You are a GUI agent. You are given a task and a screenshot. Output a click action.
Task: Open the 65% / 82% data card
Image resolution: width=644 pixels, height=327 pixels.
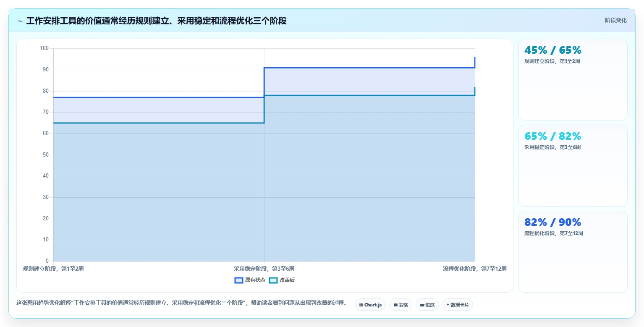tap(573, 166)
